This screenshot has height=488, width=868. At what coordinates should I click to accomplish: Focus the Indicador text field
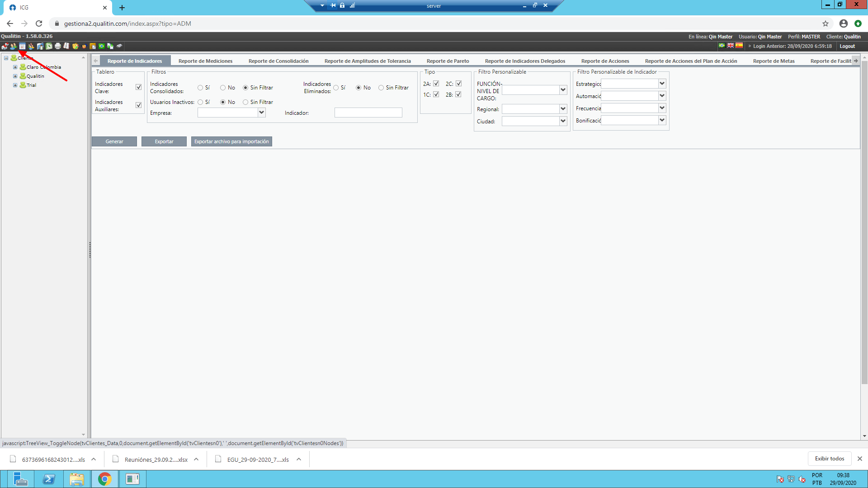[x=368, y=113]
